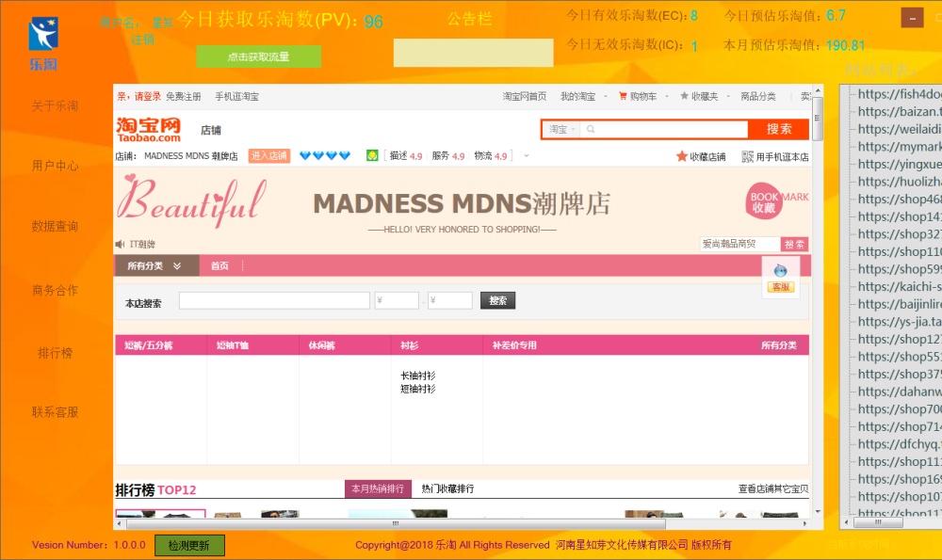
Task: Select the https://weilaidi… entry in the URL list
Action: [x=900, y=129]
